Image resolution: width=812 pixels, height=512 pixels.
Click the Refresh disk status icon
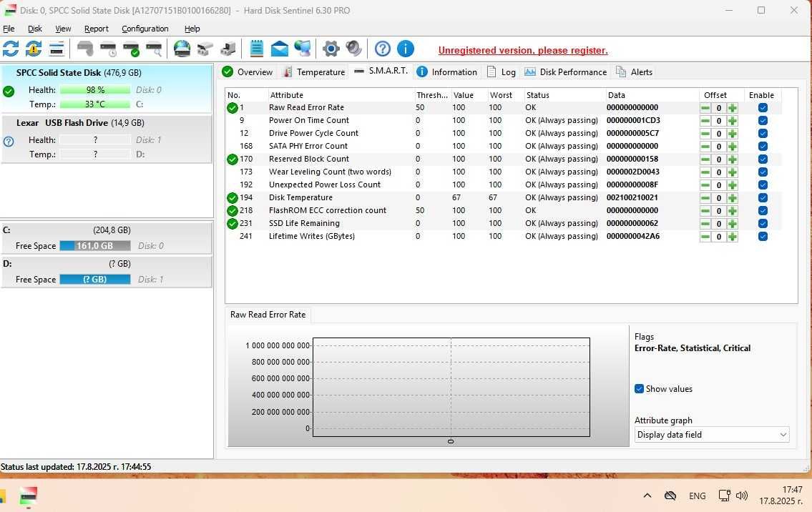point(11,49)
